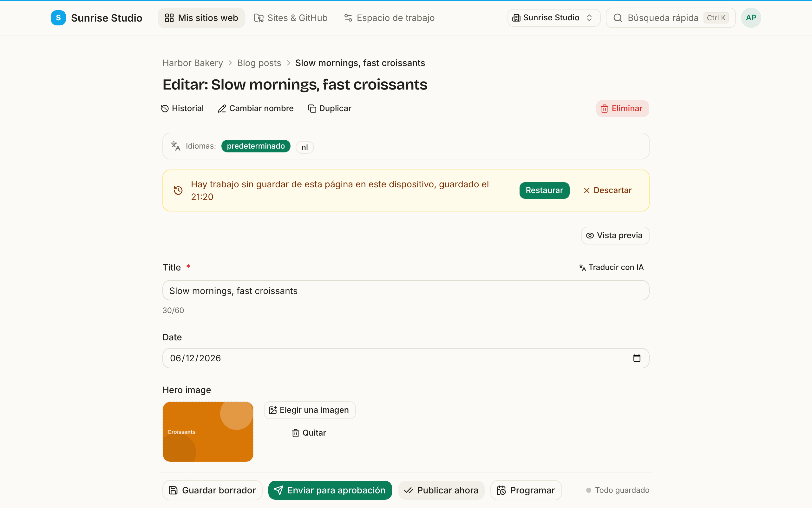Image resolution: width=812 pixels, height=508 pixels.
Task: Navigate to Harbor Bakery breadcrumb
Action: (x=193, y=63)
